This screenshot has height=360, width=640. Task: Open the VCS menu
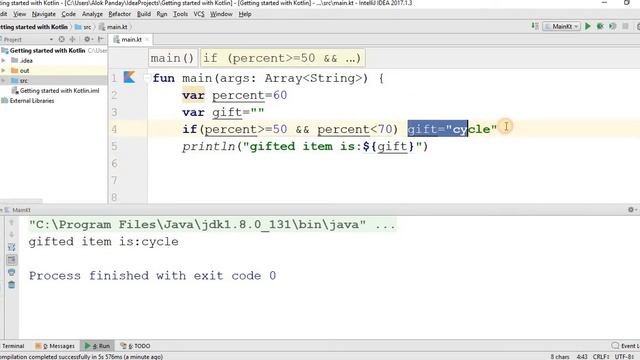coord(199,14)
